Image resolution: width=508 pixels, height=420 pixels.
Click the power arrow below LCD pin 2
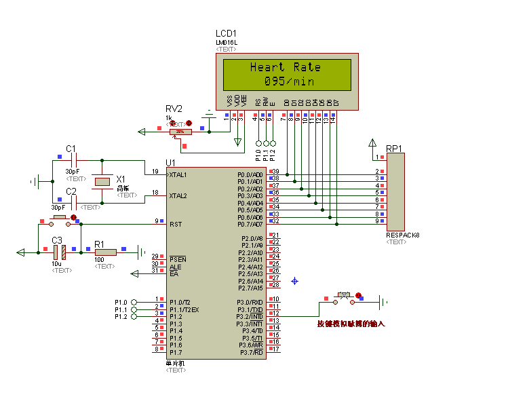tap(238, 142)
